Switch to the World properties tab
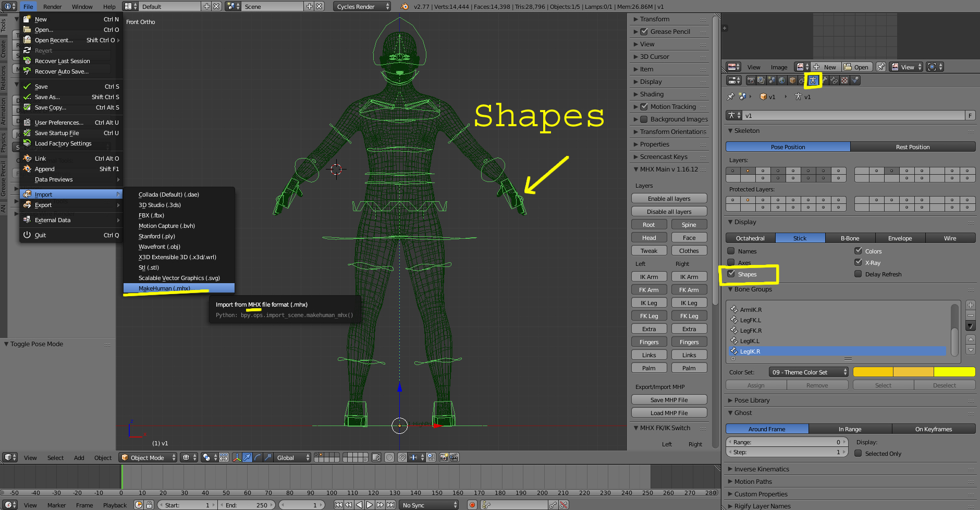Viewport: 980px width, 510px height. tap(782, 80)
